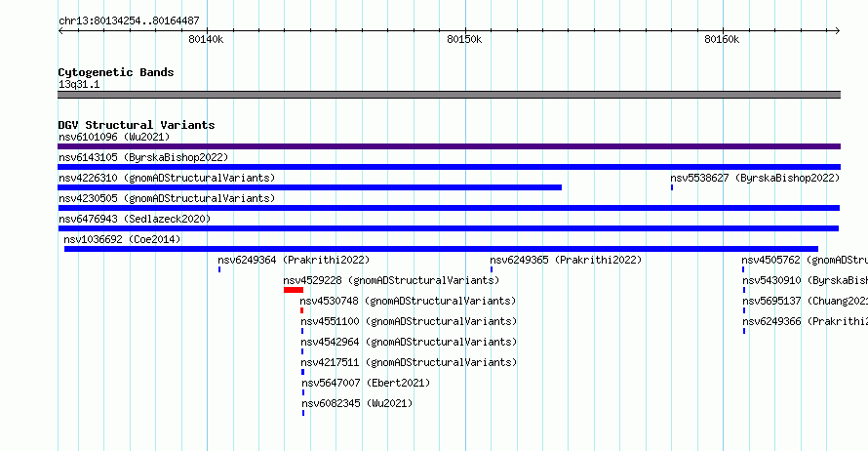Click the blue nsv6143105 variant bar

pyautogui.click(x=449, y=167)
